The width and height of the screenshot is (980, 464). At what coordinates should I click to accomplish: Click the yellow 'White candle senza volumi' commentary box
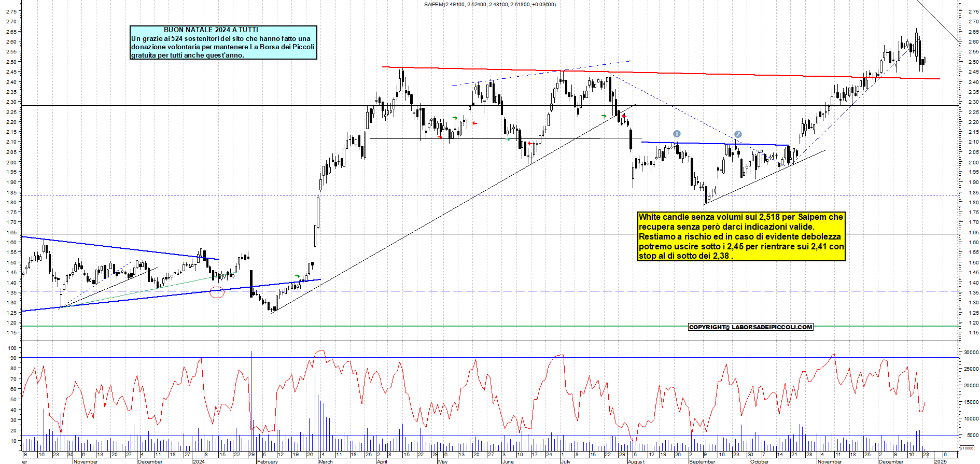point(741,236)
